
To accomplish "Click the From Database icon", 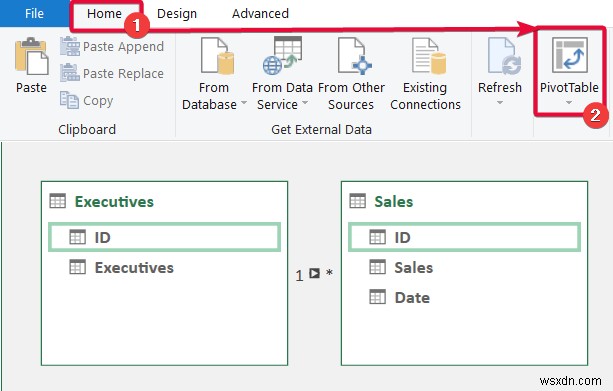I will pos(217,56).
